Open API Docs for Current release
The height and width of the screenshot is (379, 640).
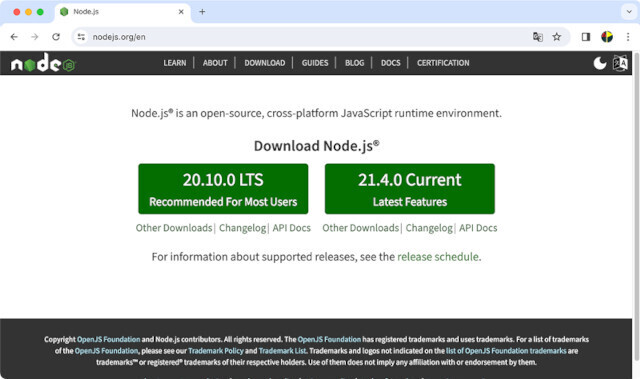[478, 228]
